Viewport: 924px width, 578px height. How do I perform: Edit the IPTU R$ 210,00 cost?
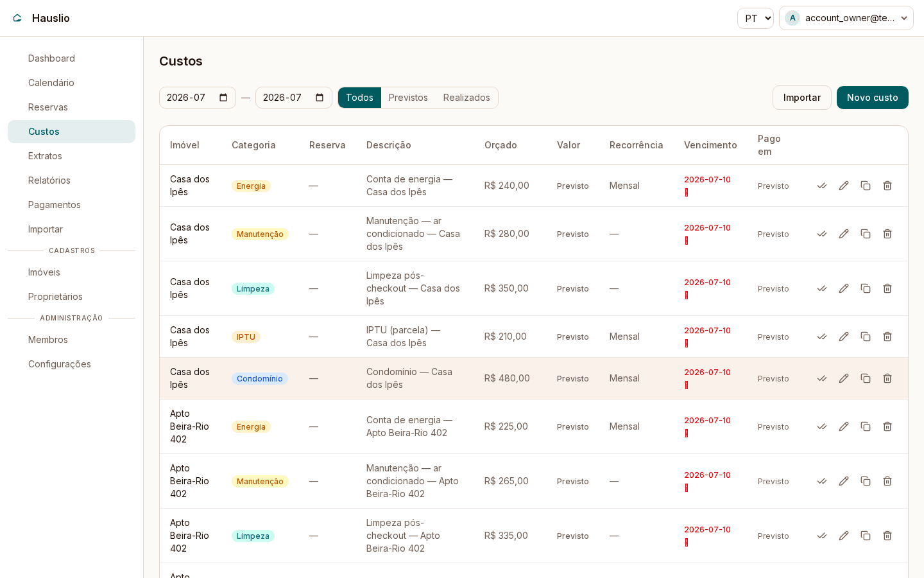coord(844,337)
